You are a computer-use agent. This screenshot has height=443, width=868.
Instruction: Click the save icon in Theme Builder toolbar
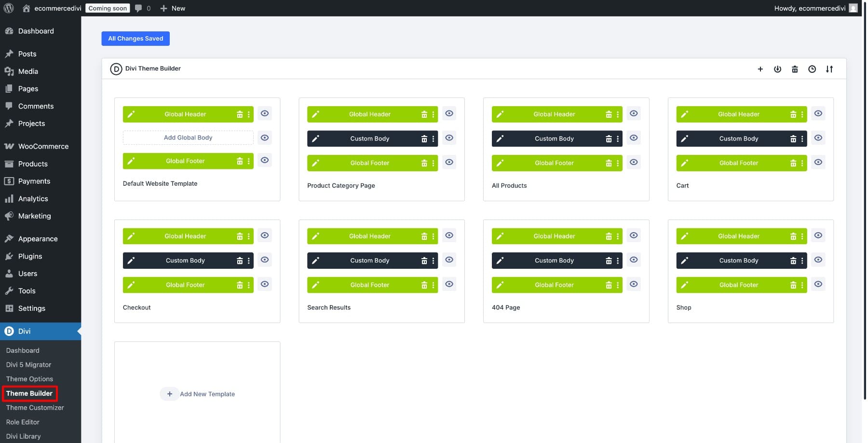tap(777, 69)
